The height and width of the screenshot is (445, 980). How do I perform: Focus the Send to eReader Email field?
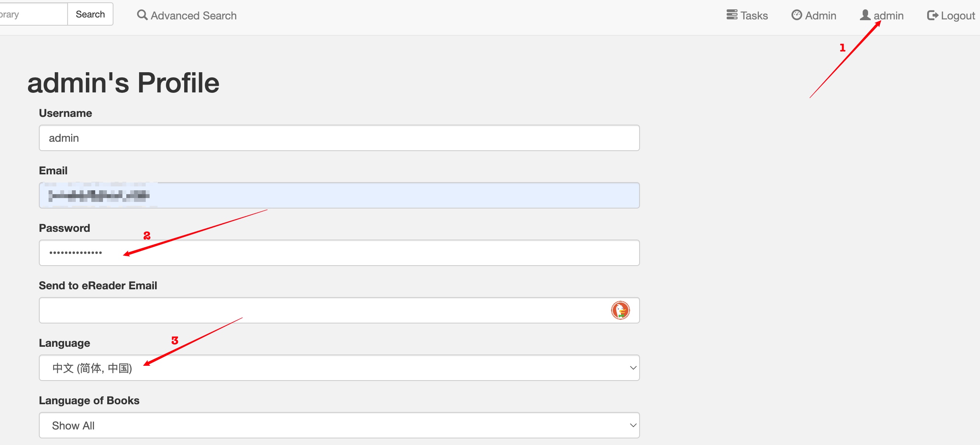click(x=339, y=310)
